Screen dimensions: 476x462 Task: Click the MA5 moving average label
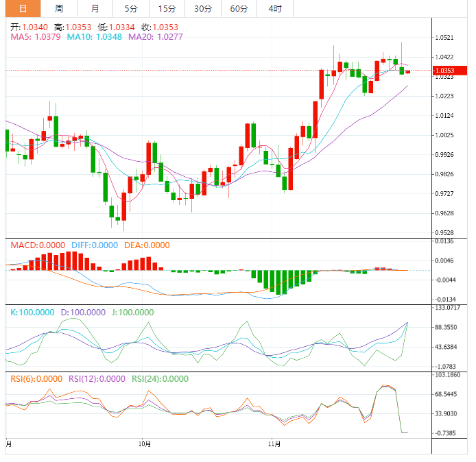tap(35, 37)
